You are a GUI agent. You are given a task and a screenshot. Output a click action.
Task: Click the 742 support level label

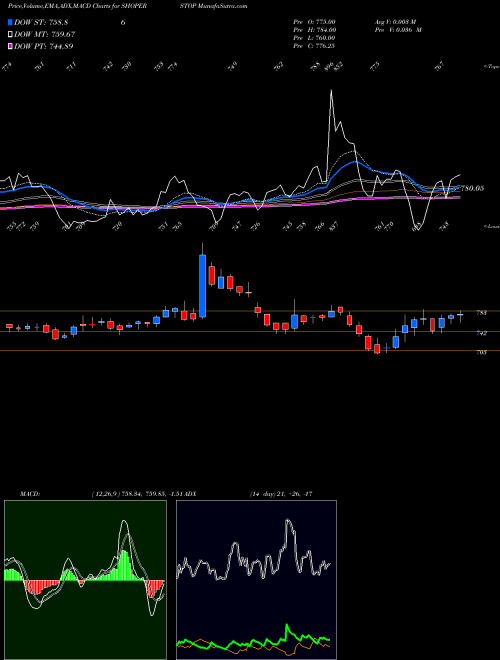[x=481, y=333]
